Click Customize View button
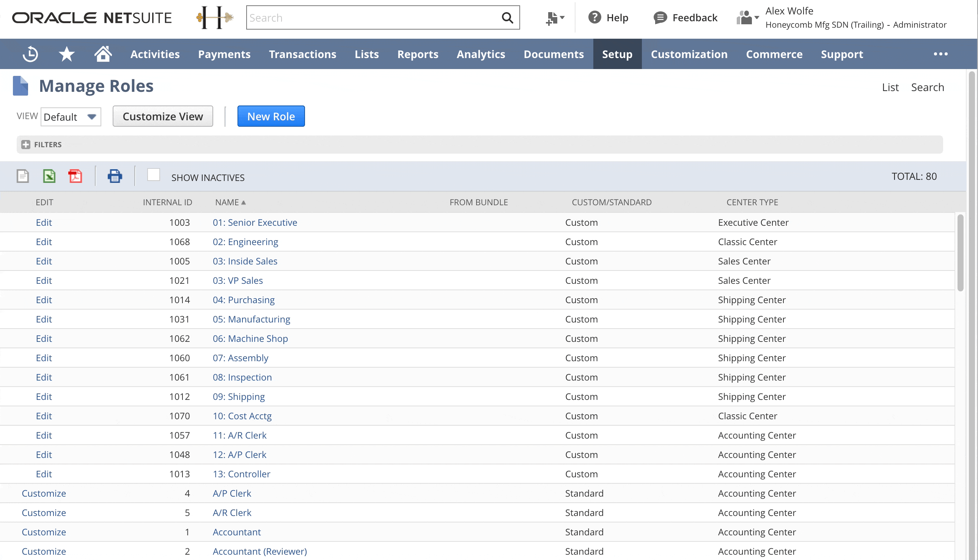 pos(162,116)
